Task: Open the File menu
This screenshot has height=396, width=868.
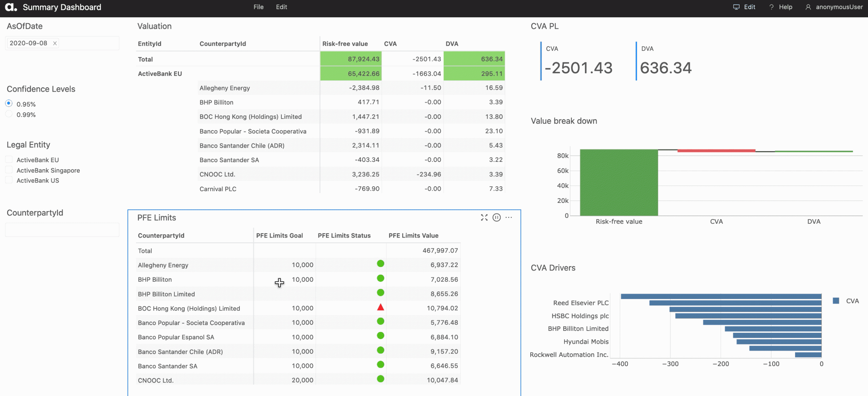Action: 258,7
